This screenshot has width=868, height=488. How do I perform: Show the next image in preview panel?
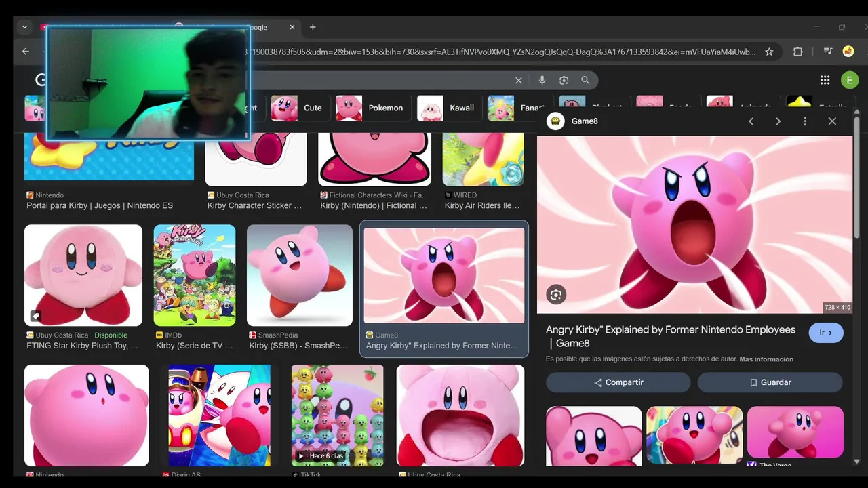pyautogui.click(x=778, y=121)
